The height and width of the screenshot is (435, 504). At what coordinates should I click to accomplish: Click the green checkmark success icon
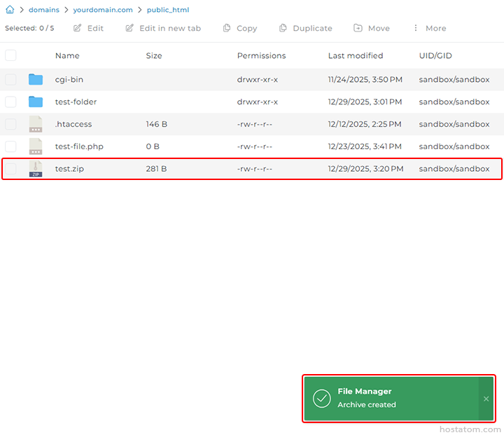pos(321,399)
